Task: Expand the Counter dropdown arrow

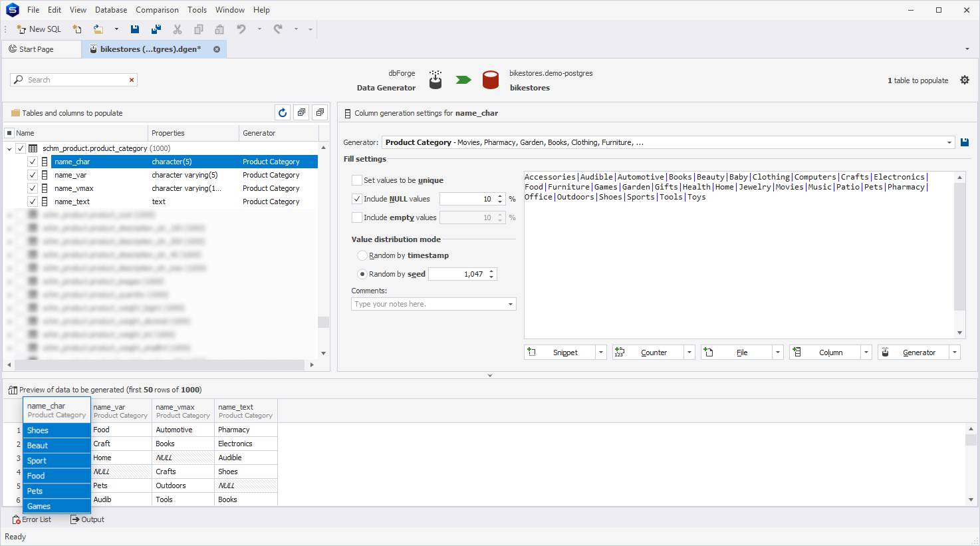Action: 689,352
